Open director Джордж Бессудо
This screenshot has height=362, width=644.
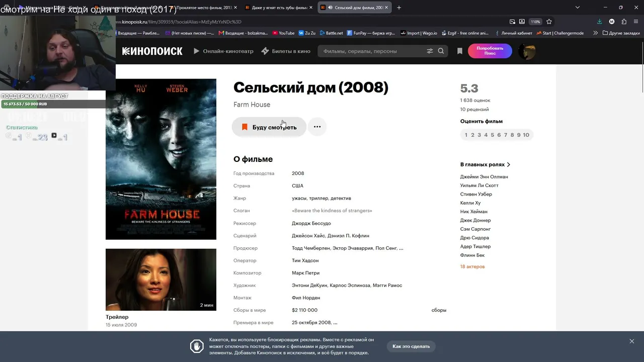(x=311, y=223)
